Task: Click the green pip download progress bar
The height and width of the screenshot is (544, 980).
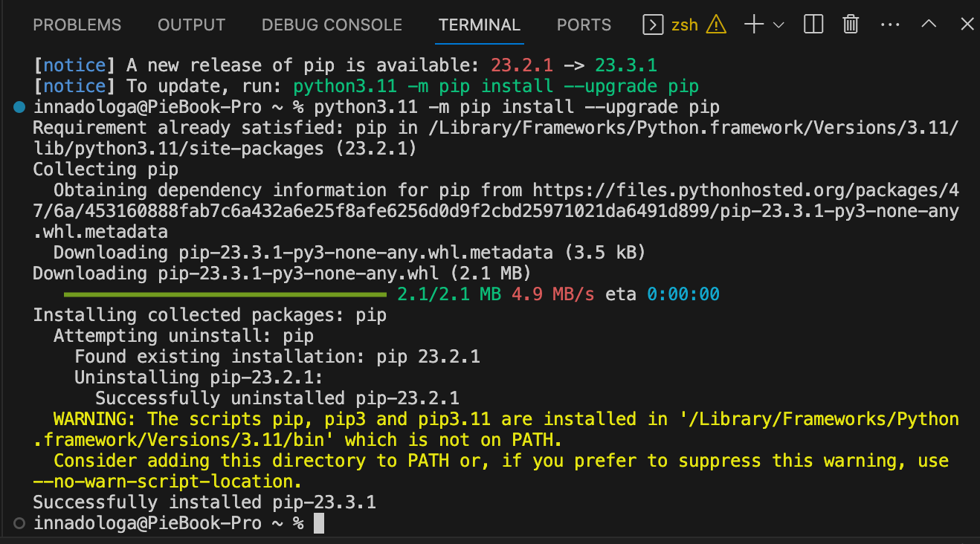Action: tap(223, 294)
